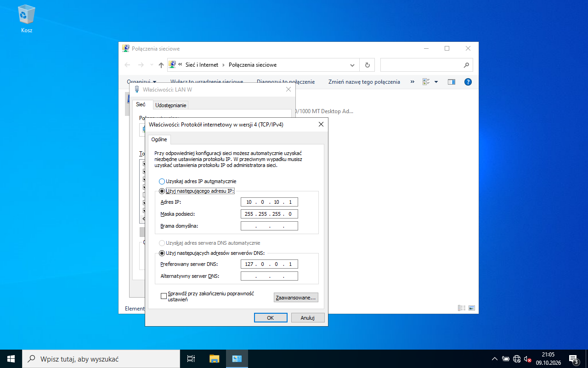Open the notification center icon

(573, 359)
